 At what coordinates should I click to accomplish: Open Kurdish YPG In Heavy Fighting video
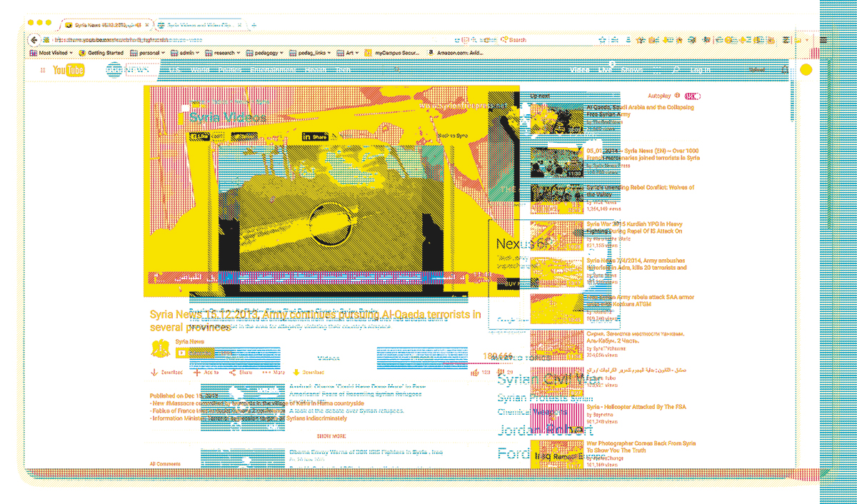click(x=557, y=234)
